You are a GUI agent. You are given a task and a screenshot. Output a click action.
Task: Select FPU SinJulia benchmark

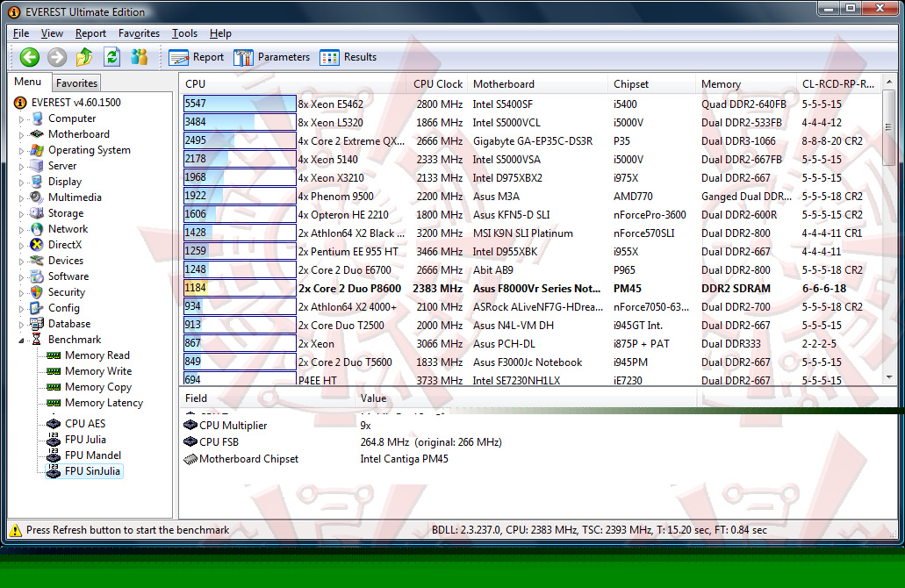pos(92,471)
